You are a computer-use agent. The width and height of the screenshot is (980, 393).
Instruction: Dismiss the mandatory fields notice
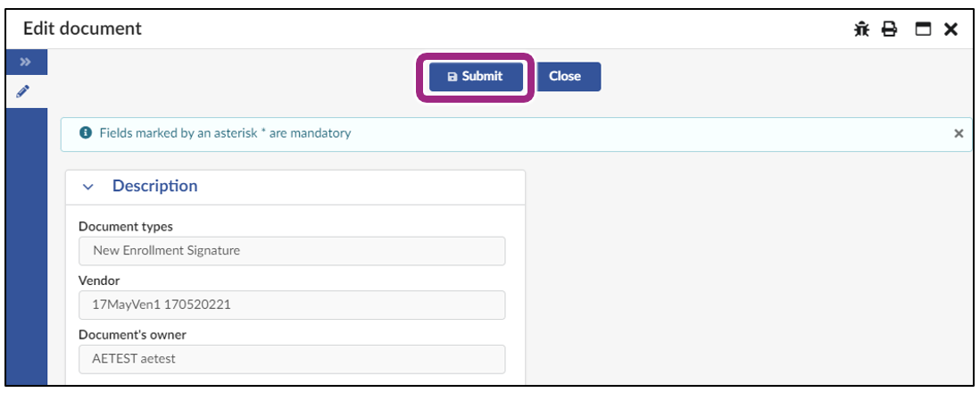pyautogui.click(x=959, y=133)
